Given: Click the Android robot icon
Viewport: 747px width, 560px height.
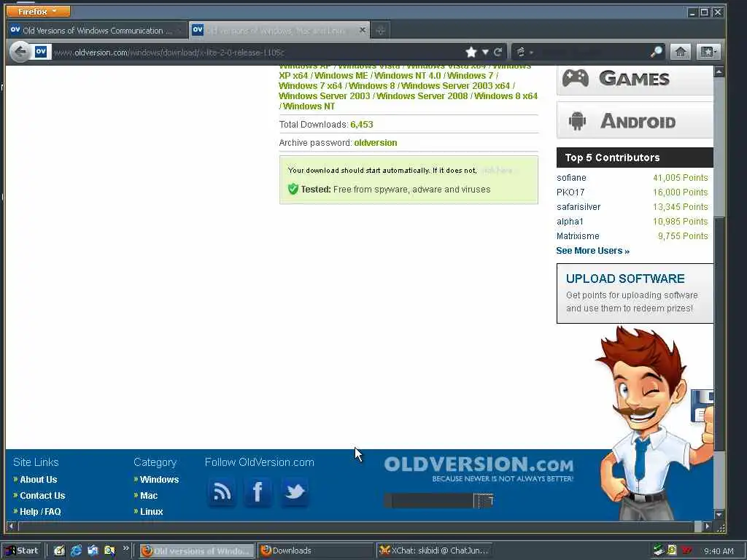Looking at the screenshot, I should (x=577, y=120).
